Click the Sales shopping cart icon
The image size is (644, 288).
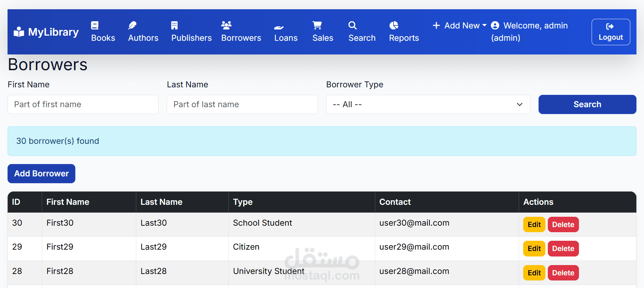tap(317, 25)
